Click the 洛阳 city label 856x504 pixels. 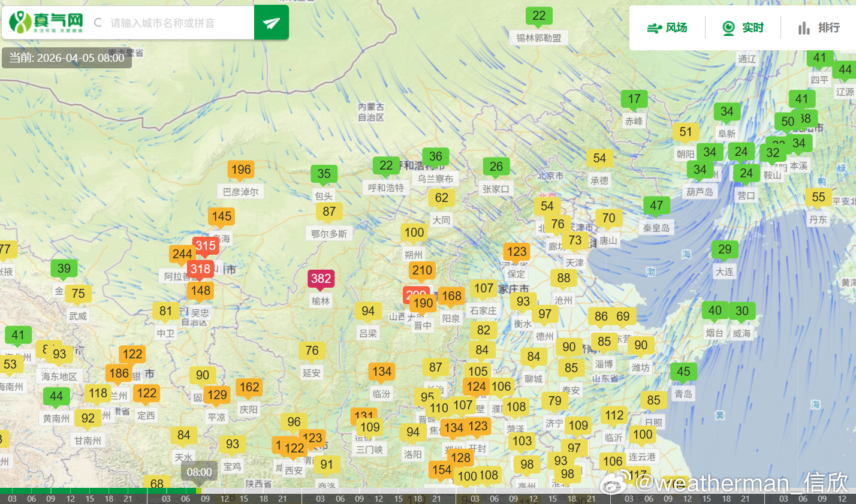[413, 454]
